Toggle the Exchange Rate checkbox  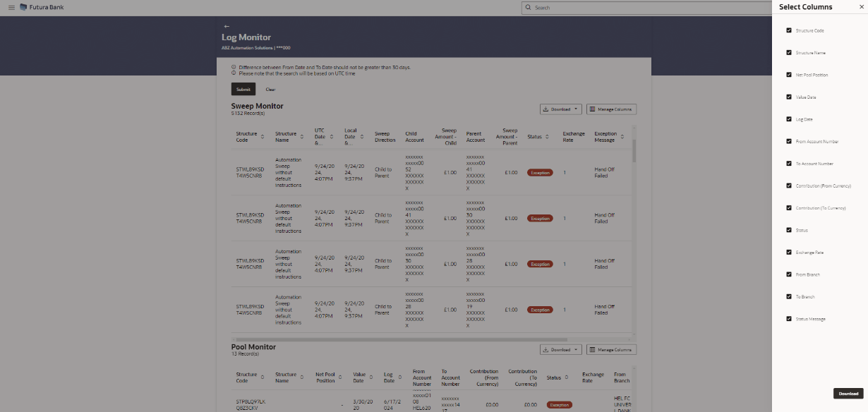pos(789,252)
